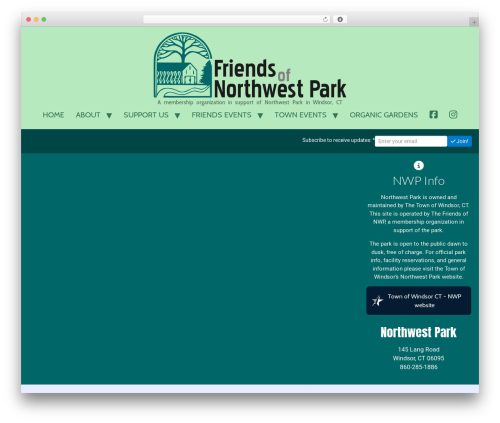Screen dimensions: 500x423
Task: Click the 'park is open to the public' paragraph
Action: 419,260
